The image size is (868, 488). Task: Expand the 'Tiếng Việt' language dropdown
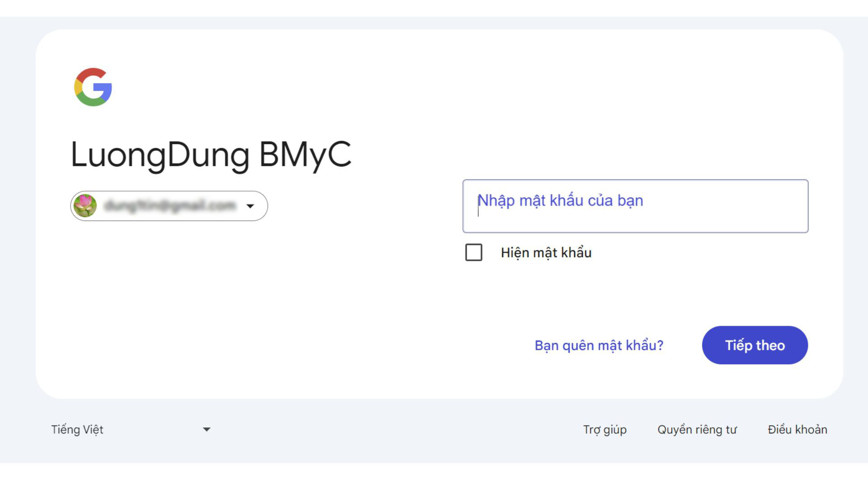tap(131, 429)
